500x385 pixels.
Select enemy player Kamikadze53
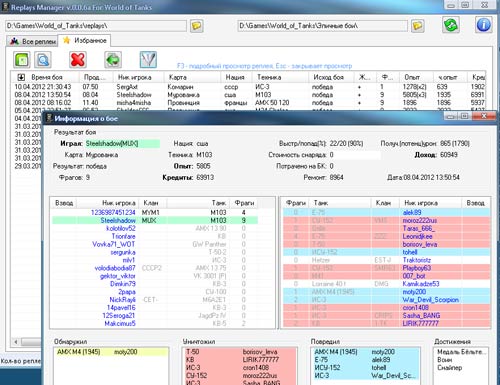pyautogui.click(x=386, y=284)
